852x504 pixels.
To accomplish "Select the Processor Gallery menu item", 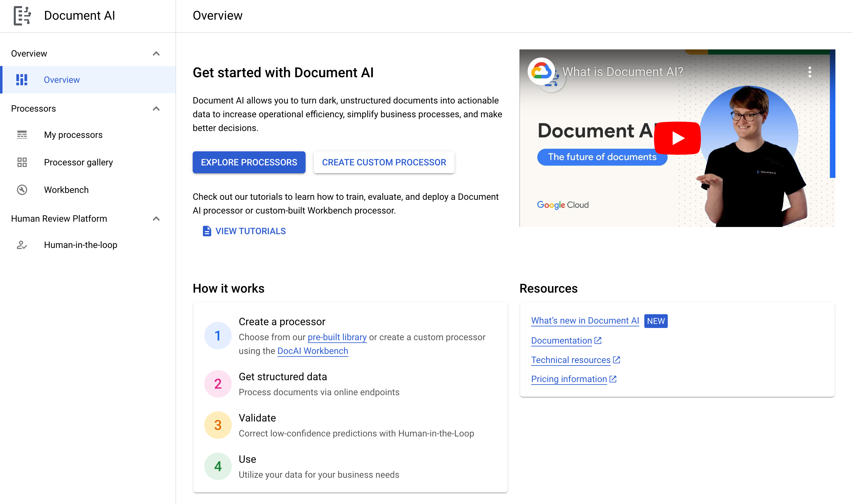I will [78, 162].
